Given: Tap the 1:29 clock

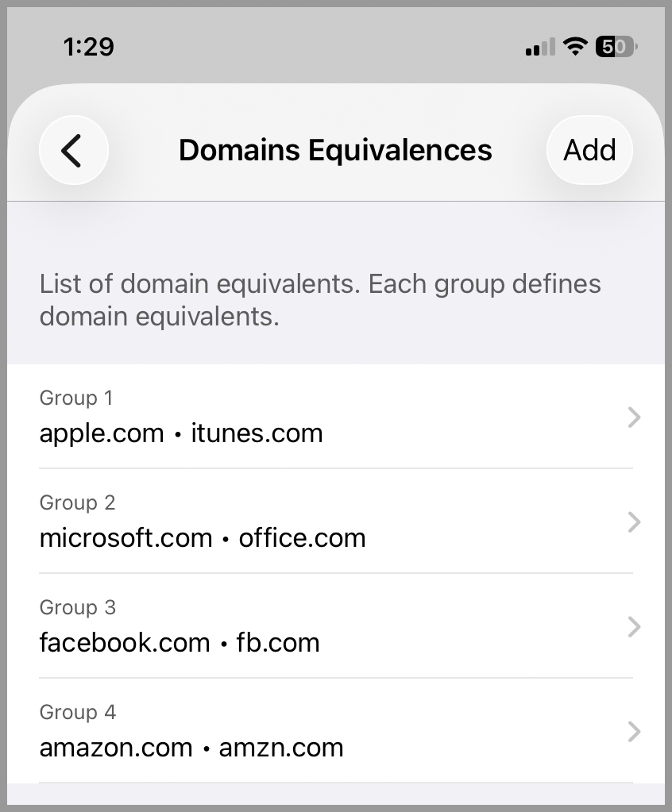Looking at the screenshot, I should (89, 47).
